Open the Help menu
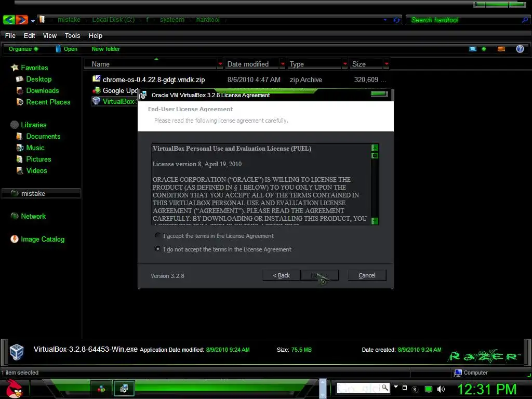Viewport: 532px width, 399px height. coord(96,36)
